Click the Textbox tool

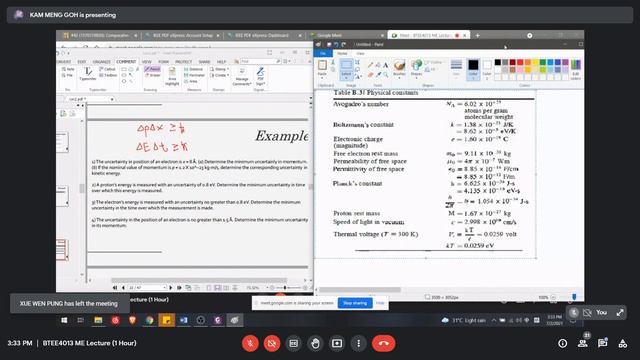pos(108,75)
